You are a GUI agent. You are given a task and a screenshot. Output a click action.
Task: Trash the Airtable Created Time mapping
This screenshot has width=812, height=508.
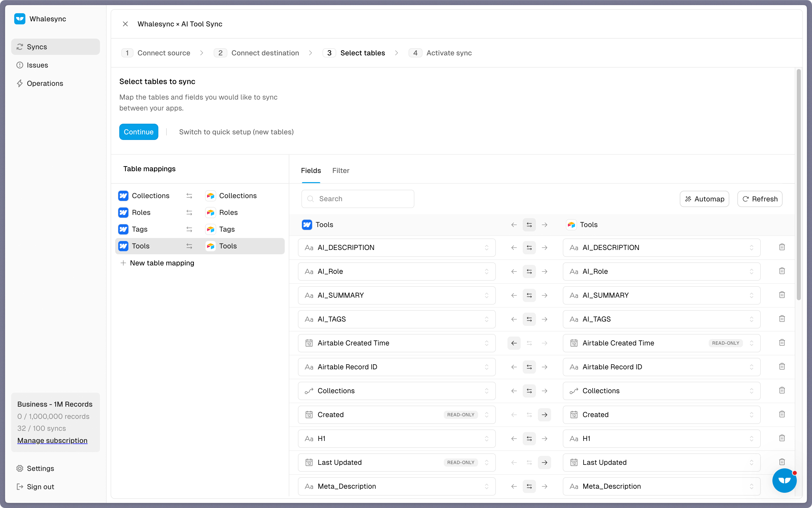[782, 343]
